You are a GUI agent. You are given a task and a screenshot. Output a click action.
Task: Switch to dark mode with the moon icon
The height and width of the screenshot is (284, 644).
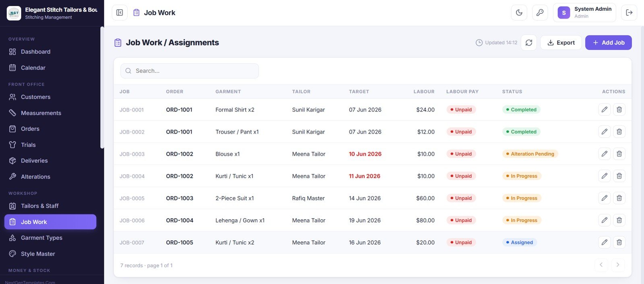click(x=519, y=12)
